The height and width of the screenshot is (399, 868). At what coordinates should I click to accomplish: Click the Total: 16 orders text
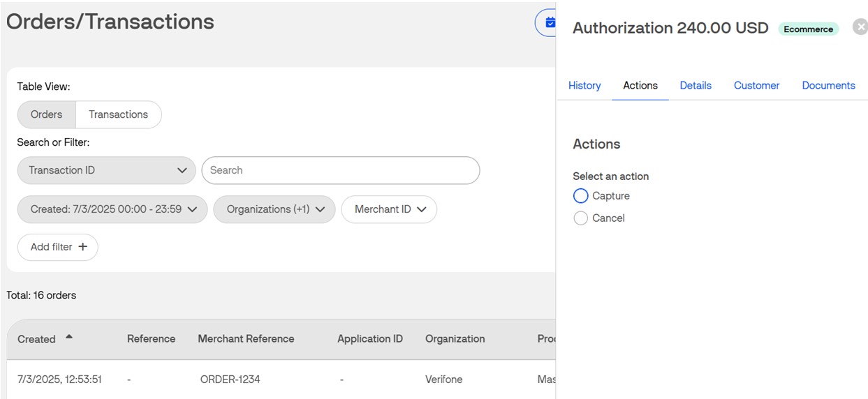click(41, 295)
